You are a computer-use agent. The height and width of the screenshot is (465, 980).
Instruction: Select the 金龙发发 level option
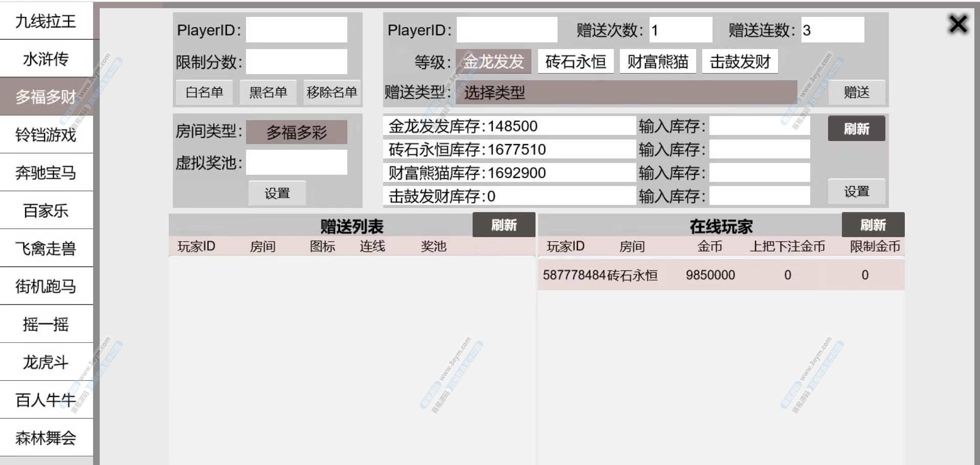pos(494,62)
